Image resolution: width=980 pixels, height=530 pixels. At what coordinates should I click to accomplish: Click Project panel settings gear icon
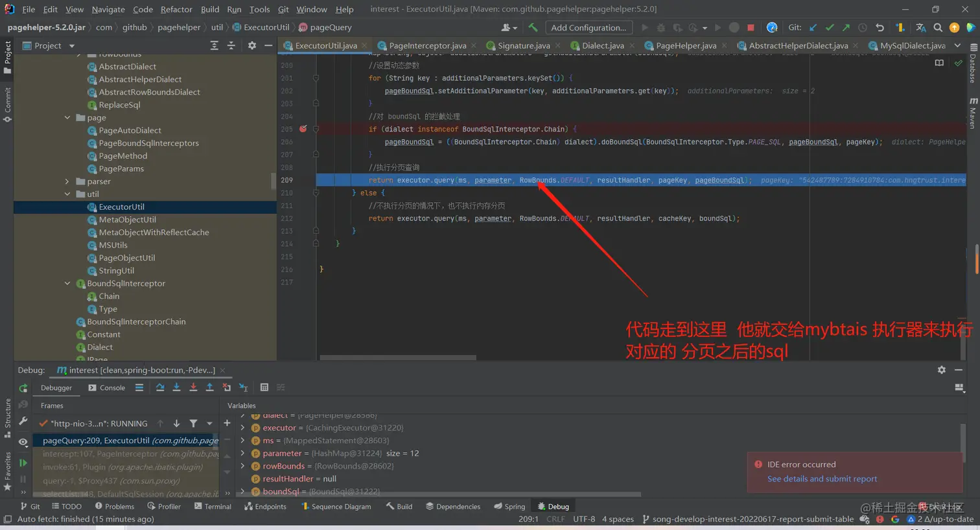252,45
